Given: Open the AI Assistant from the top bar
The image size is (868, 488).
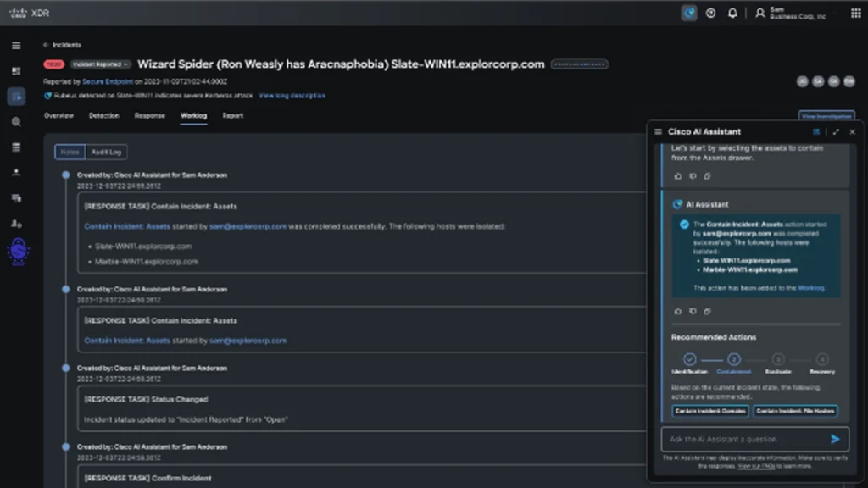Looking at the screenshot, I should [x=688, y=13].
